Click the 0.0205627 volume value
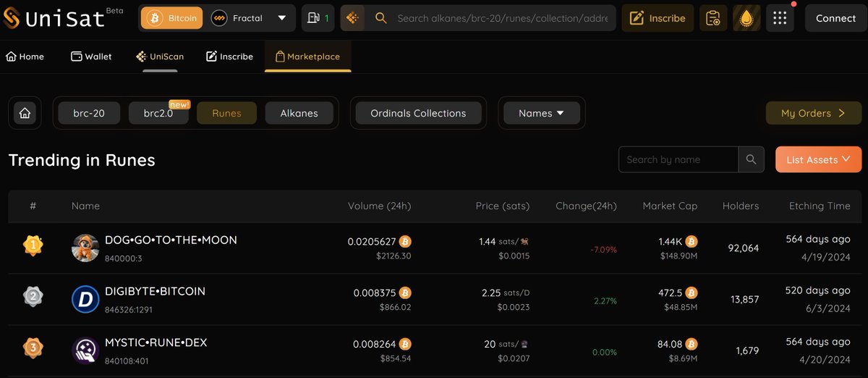 tap(373, 241)
